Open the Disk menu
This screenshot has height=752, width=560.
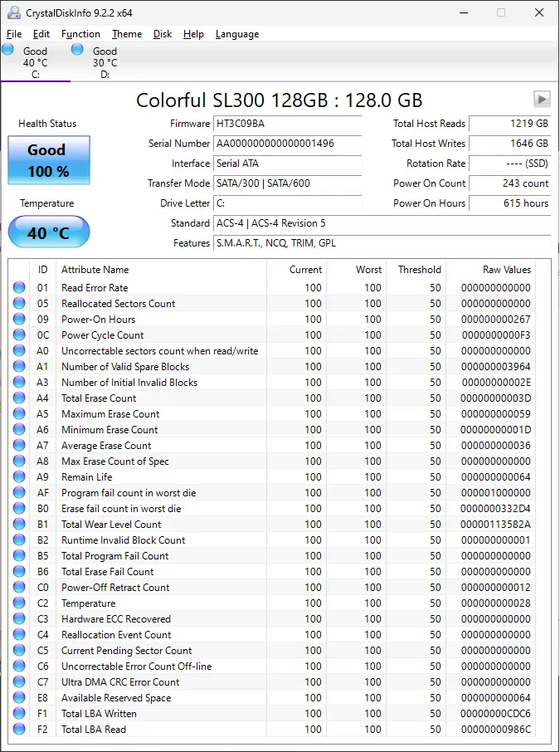163,34
